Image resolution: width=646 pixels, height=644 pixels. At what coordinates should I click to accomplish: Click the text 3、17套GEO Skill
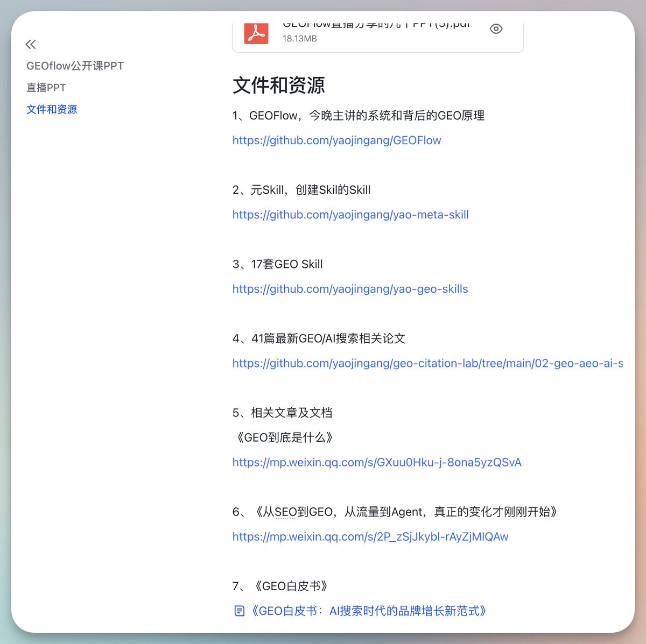[278, 264]
